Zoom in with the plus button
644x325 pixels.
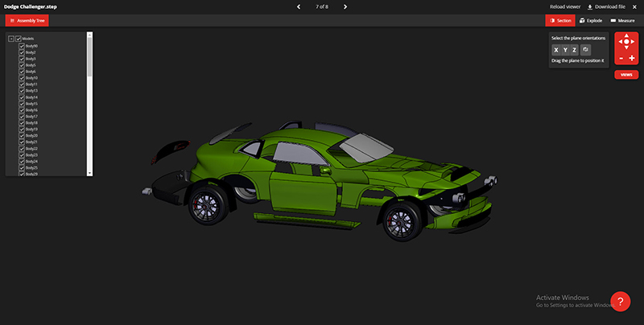pos(632,59)
